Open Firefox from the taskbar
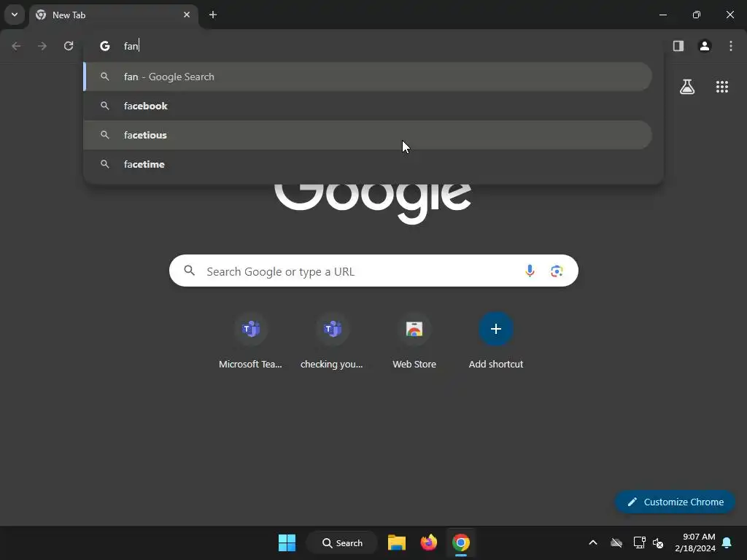This screenshot has height=560, width=747. (x=429, y=542)
